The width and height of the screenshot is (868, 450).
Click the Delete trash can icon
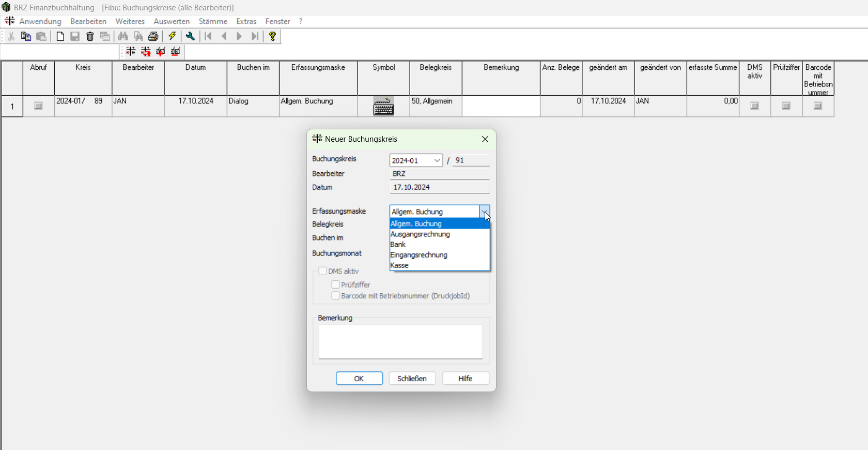click(90, 37)
